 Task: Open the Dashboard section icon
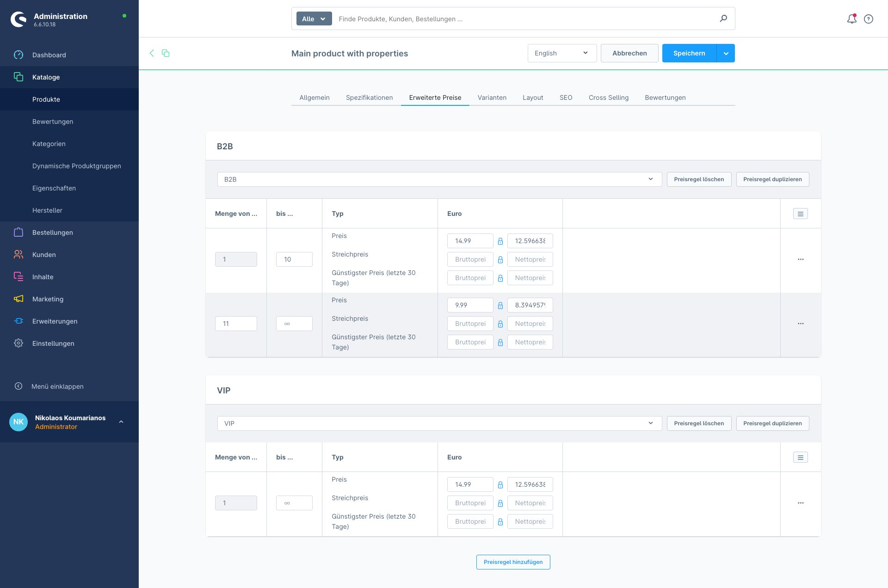(x=18, y=55)
